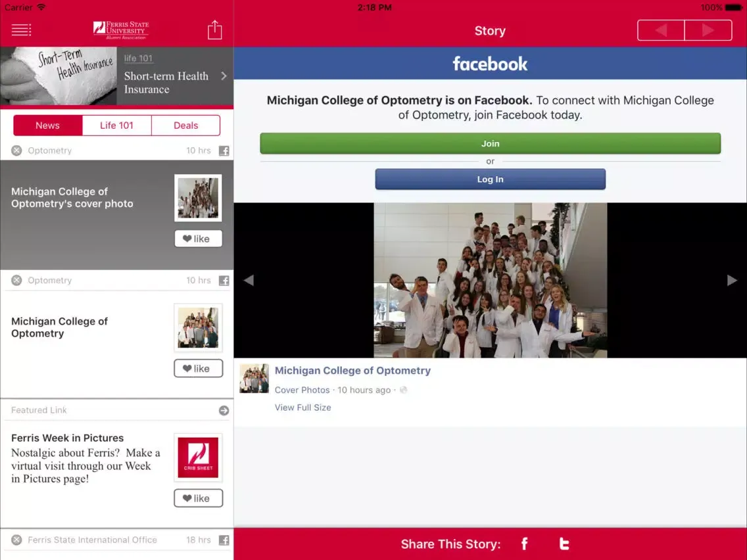Image resolution: width=747 pixels, height=560 pixels.
Task: Open the Featured Link arrow icon
Action: 224,411
